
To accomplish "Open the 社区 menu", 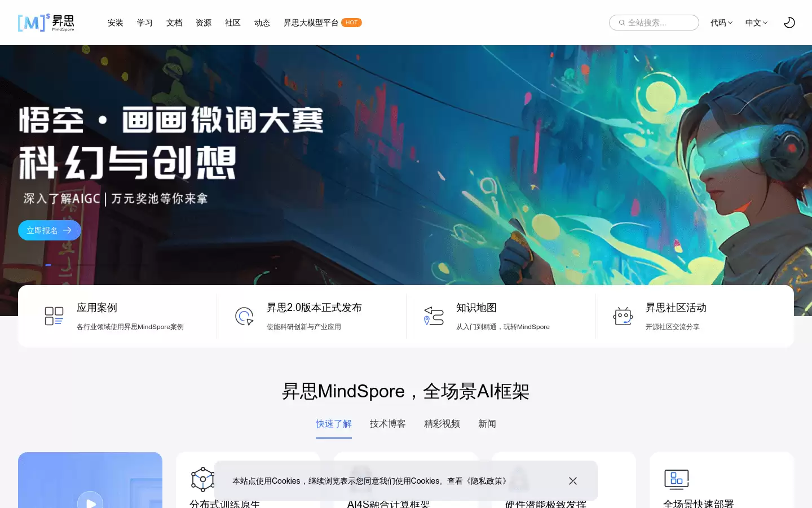I will 233,23.
